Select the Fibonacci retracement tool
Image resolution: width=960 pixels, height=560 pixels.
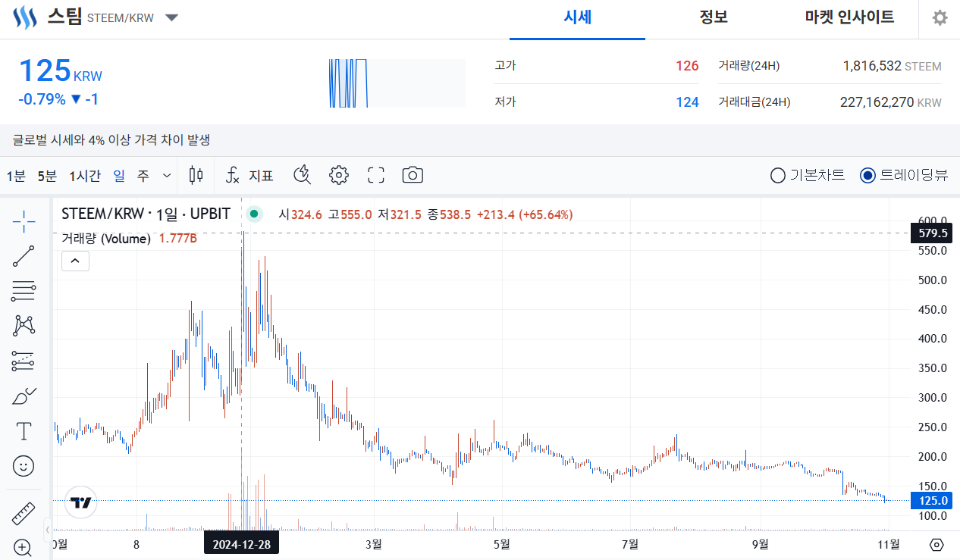tap(24, 291)
